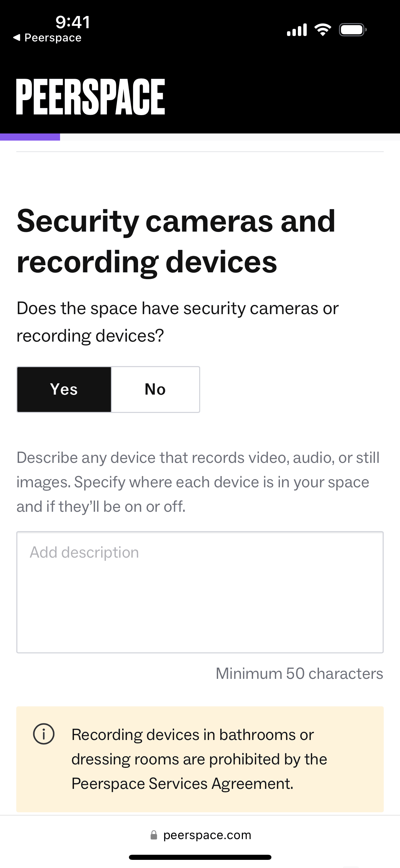This screenshot has height=868, width=400.
Task: Click the cellular signal strength icon
Action: coord(297,30)
